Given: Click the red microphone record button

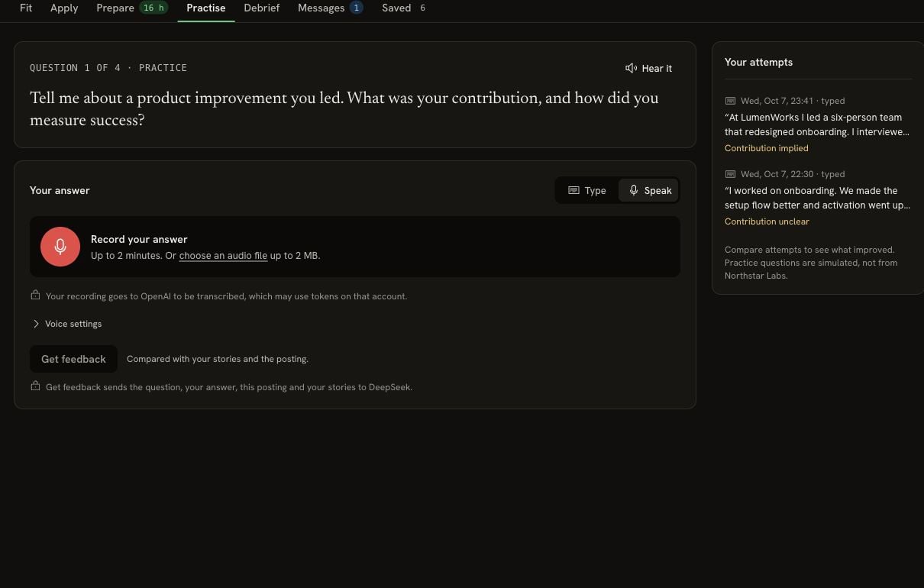Looking at the screenshot, I should (60, 247).
